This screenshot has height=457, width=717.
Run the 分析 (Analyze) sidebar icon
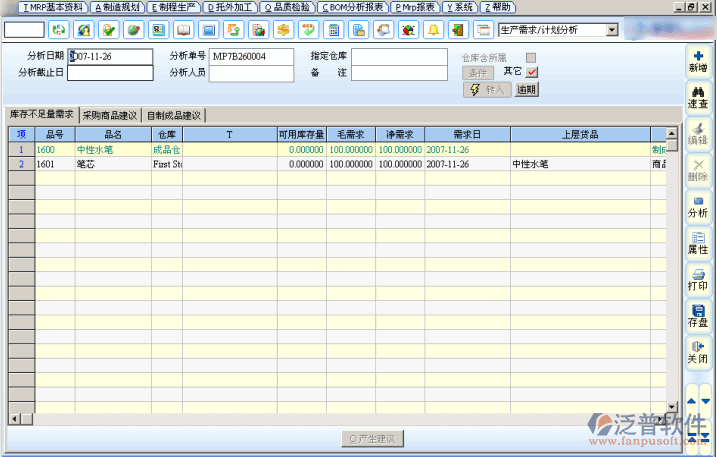click(x=697, y=206)
